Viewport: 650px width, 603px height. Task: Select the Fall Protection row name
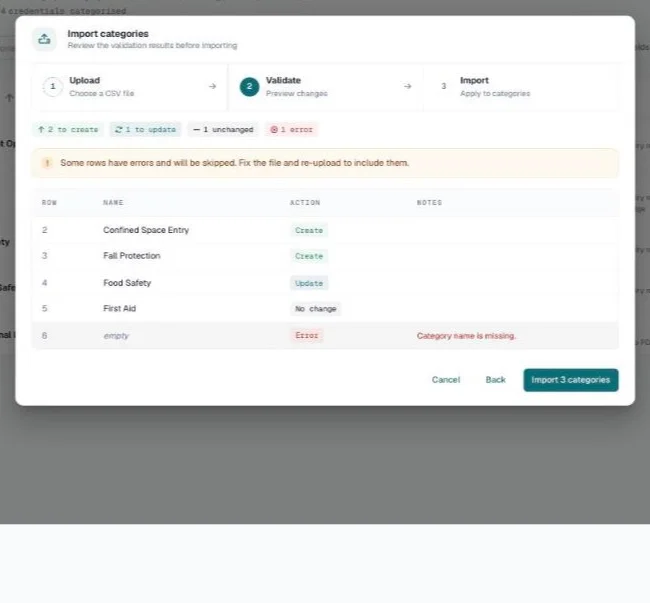[132, 256]
